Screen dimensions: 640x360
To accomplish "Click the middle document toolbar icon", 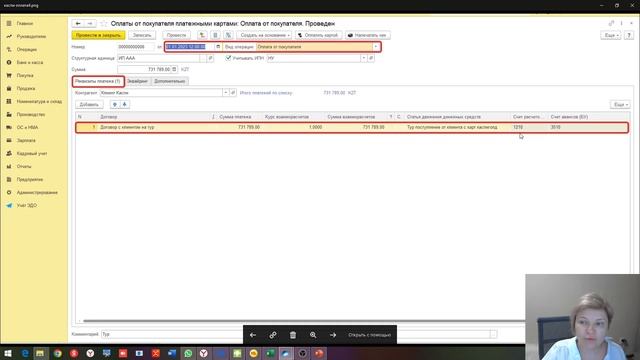I will click(215, 35).
